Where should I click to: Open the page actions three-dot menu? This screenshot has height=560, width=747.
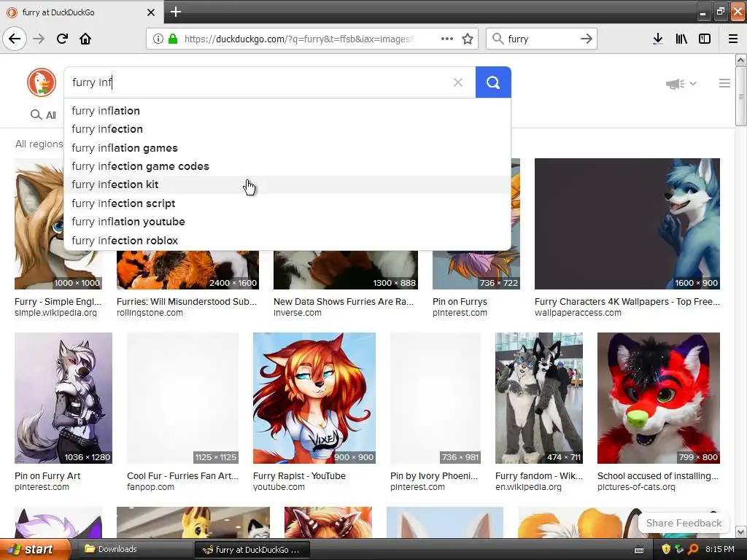(x=447, y=39)
